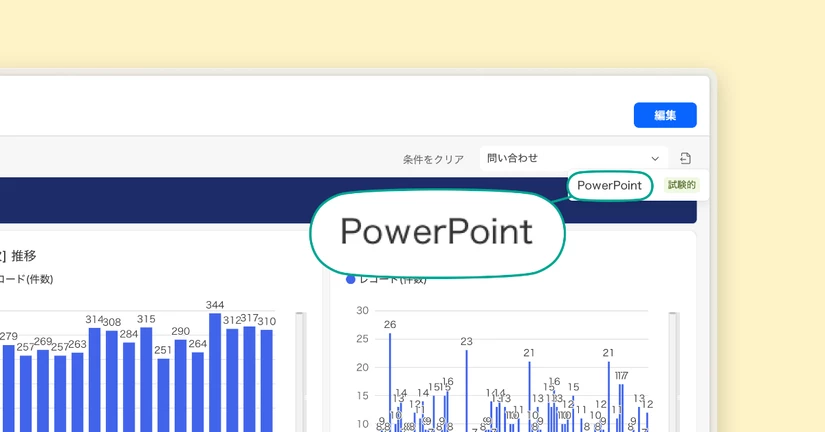Click the chevron in 問い合わせ dropdown
This screenshot has height=432, width=825.
(655, 158)
